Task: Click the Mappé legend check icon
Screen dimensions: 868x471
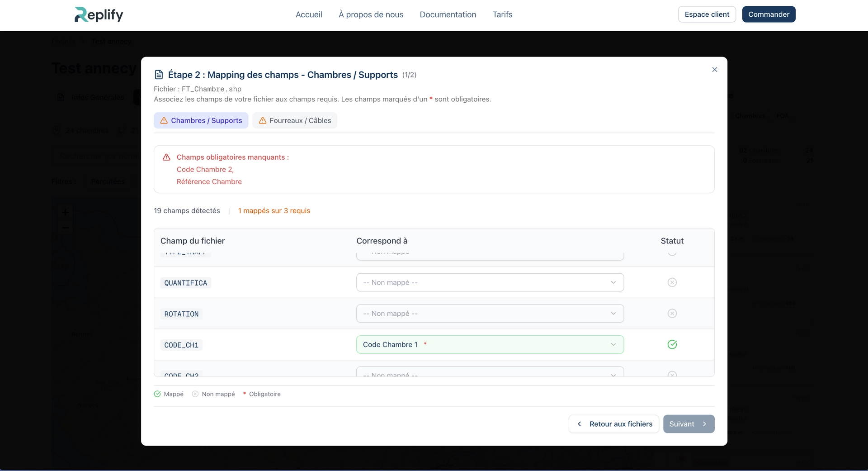Action: (x=157, y=394)
